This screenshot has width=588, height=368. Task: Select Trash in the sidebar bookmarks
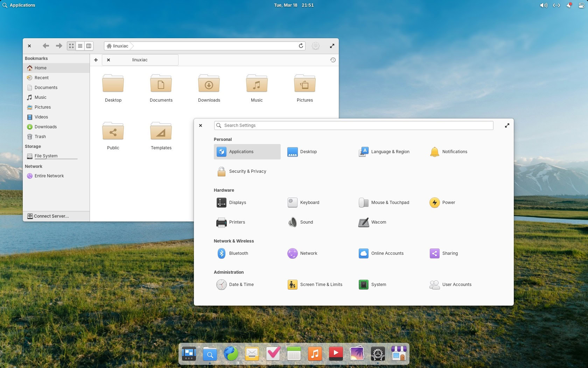coord(40,137)
